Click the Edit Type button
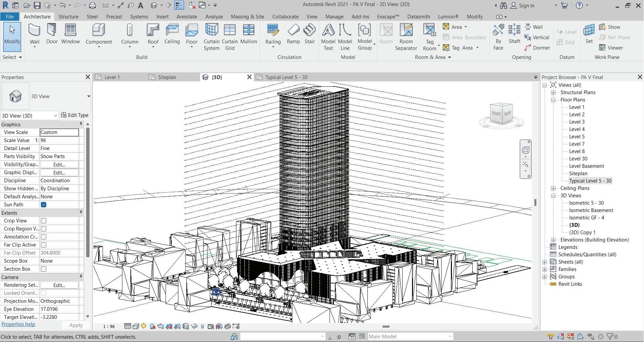 tap(75, 115)
